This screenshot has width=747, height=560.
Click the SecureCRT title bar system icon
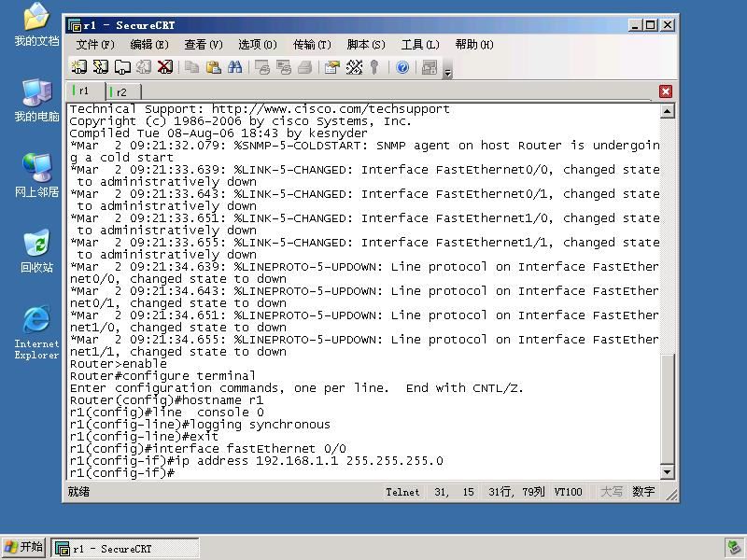click(75, 25)
